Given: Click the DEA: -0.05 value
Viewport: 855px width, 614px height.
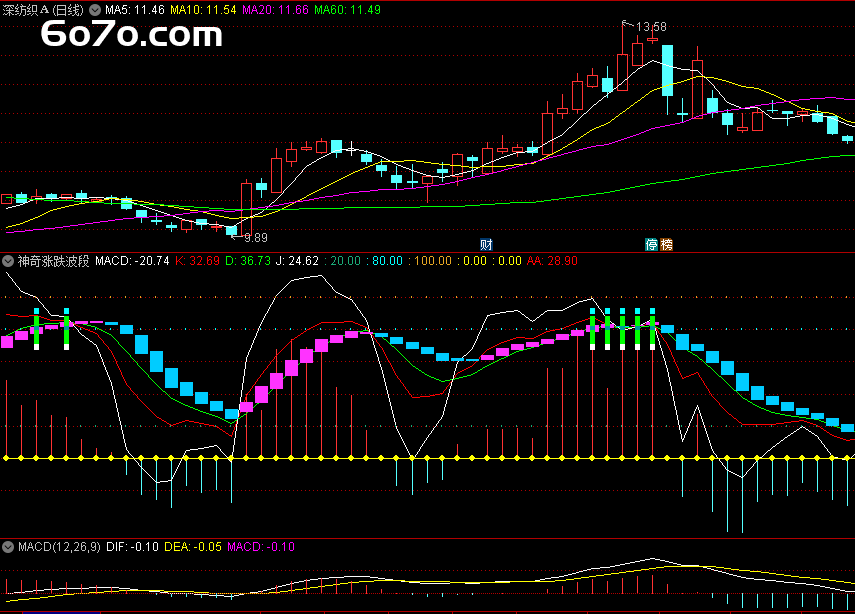Looking at the screenshot, I should (x=193, y=547).
